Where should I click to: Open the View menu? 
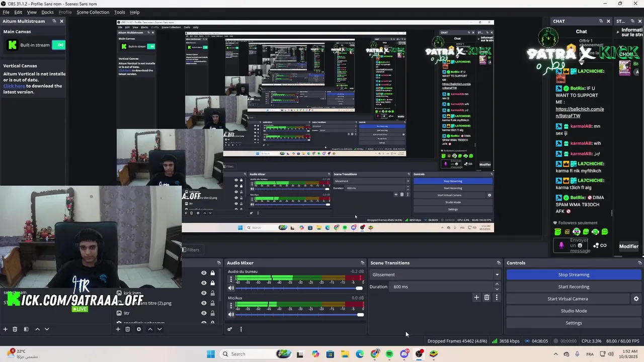pos(32,12)
